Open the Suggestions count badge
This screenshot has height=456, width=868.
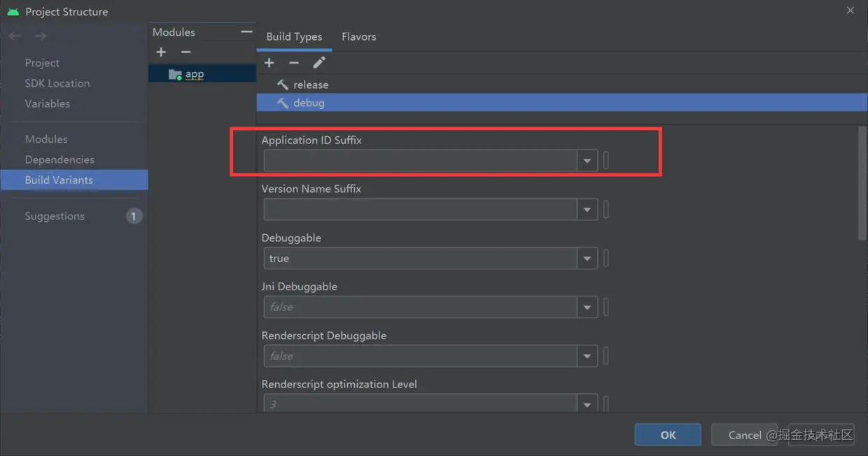click(x=134, y=216)
